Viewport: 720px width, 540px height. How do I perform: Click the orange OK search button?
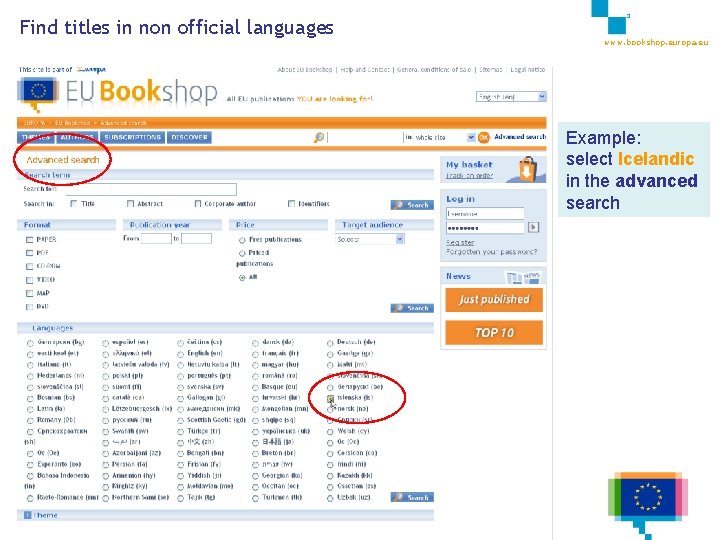[x=484, y=137]
